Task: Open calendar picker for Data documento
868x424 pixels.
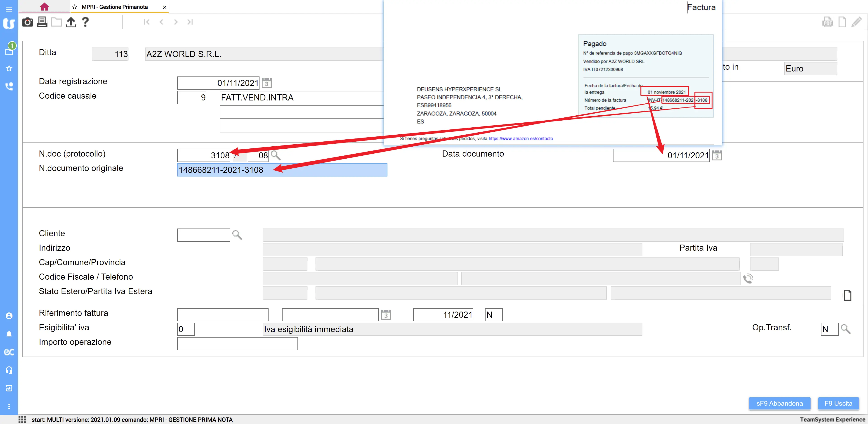Action: [x=717, y=155]
